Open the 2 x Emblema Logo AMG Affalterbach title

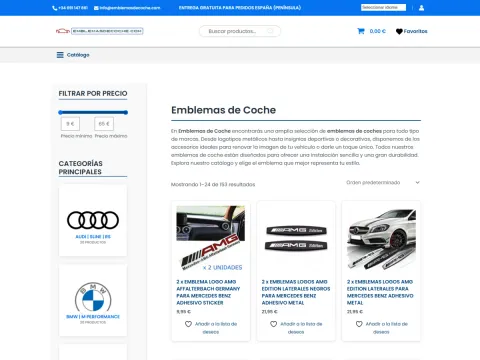click(208, 292)
